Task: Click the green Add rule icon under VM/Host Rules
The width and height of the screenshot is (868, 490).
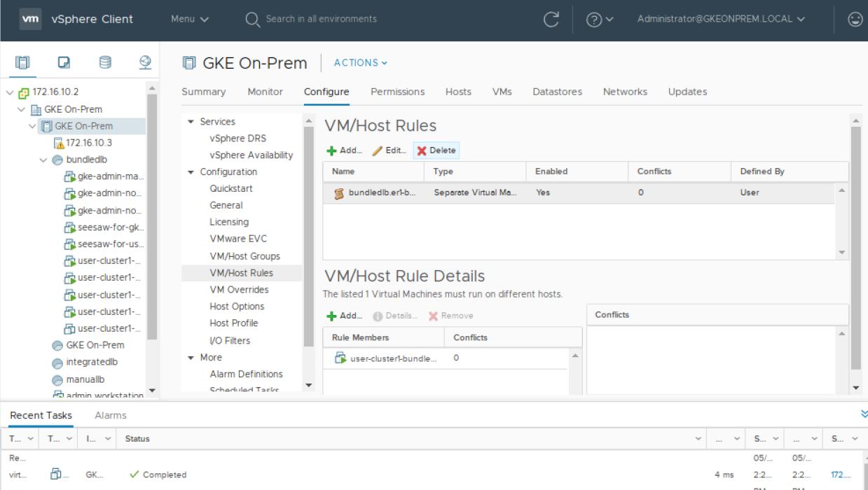Action: 332,150
